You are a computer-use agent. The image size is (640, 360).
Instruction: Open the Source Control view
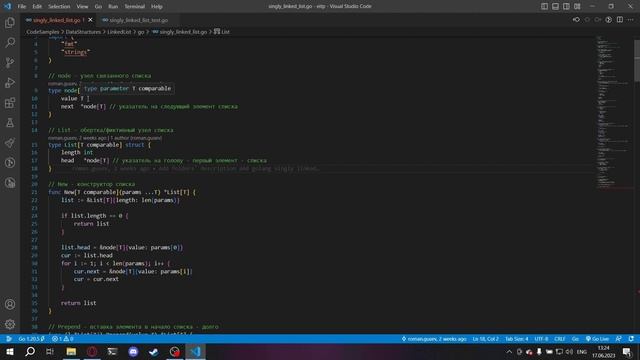pos(10,62)
